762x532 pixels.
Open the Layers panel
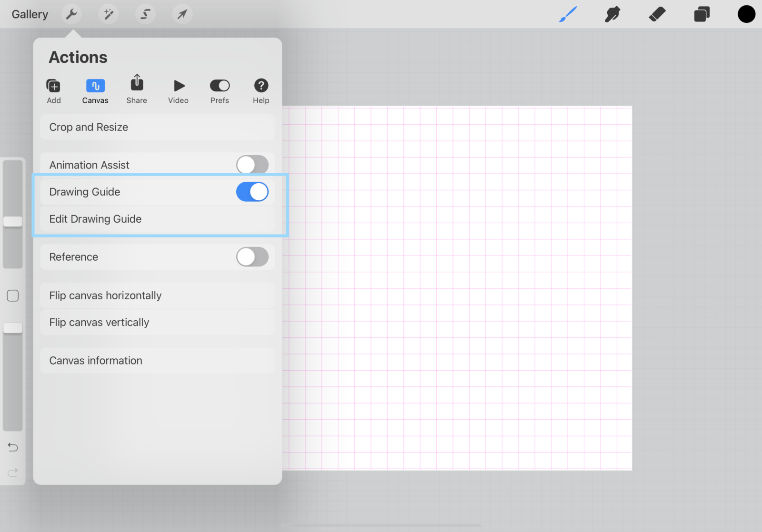(x=701, y=14)
